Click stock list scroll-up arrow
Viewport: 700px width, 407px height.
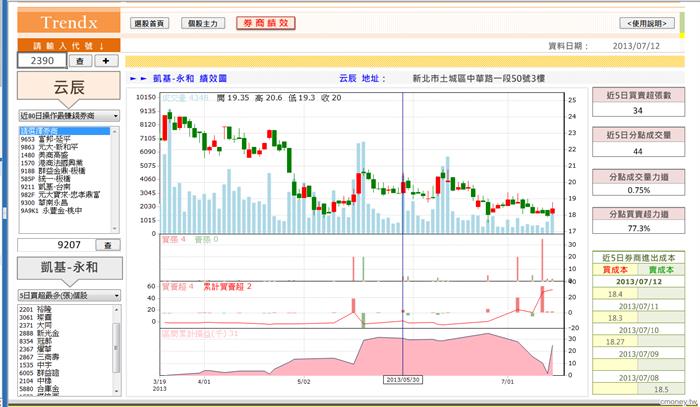click(x=117, y=309)
